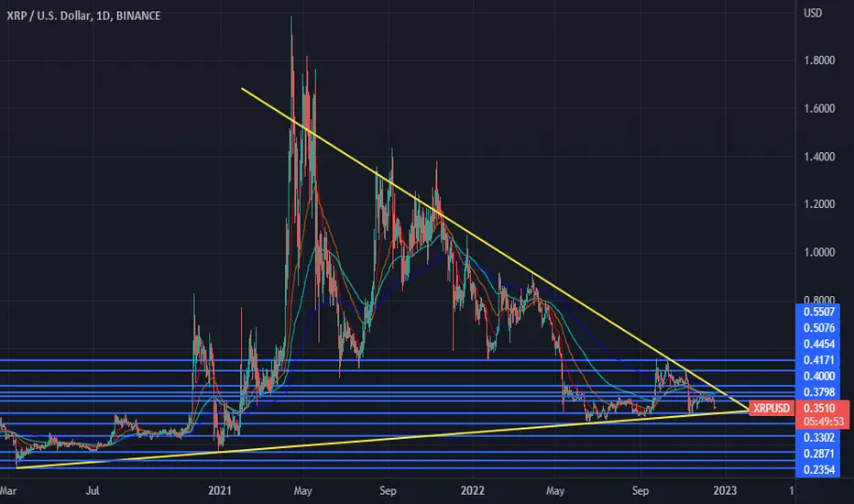Click the 1.0000 price axis label
This screenshot has width=854, height=504.
pyautogui.click(x=819, y=252)
